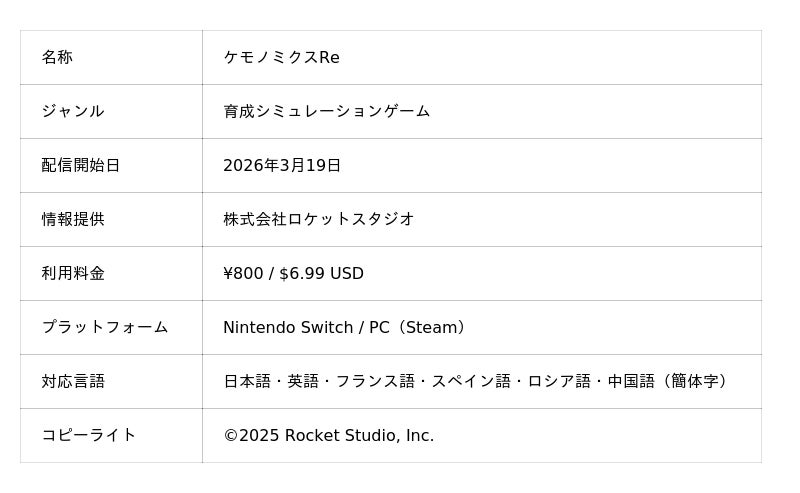
Task: Select the company name 株式会社ロケットスタジオ
Action: click(x=318, y=220)
